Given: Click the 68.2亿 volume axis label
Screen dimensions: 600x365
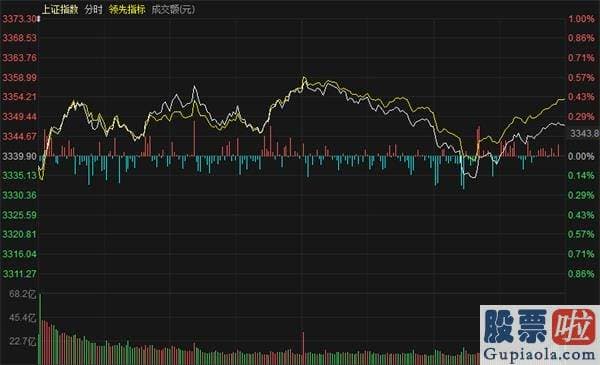Looking at the screenshot, I should pyautogui.click(x=23, y=294).
